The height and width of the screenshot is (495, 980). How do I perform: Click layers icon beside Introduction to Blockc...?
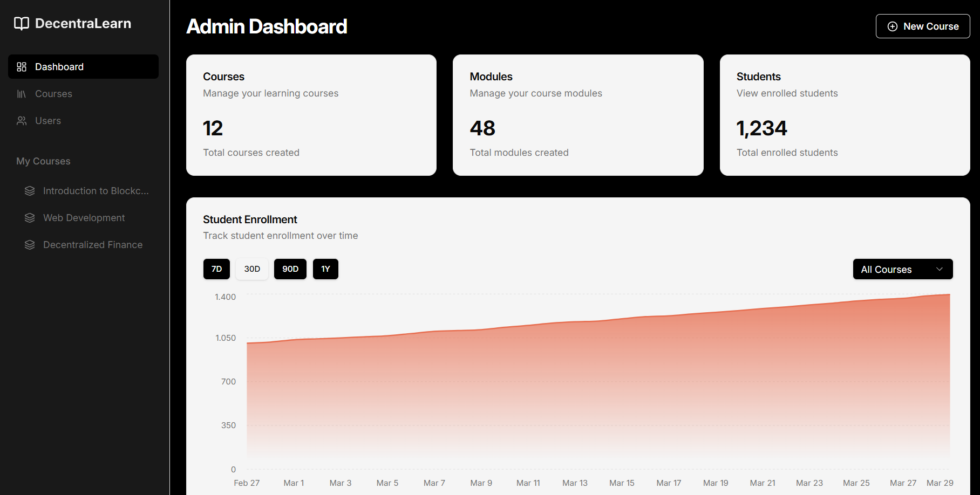click(x=30, y=191)
